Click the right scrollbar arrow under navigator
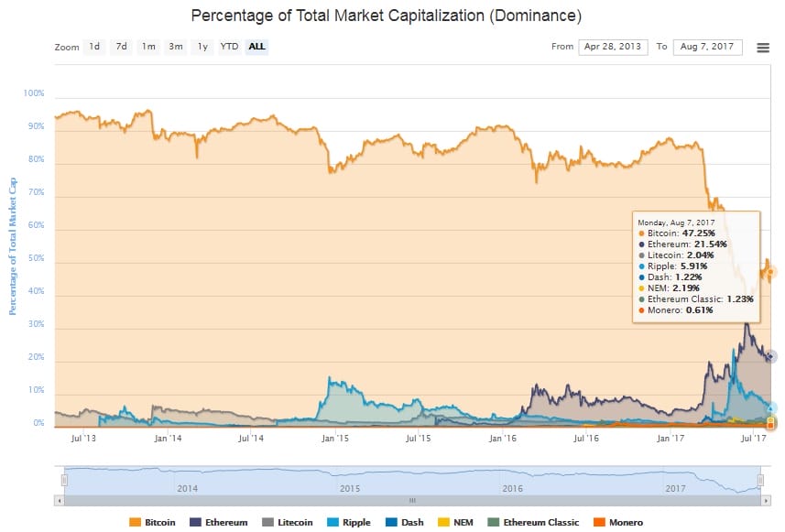This screenshot has height=532, width=785. click(763, 501)
